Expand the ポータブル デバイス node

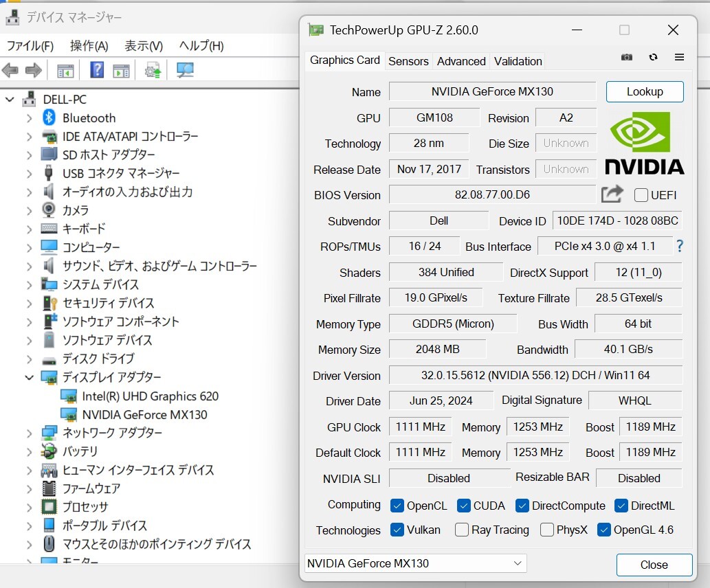click(30, 526)
